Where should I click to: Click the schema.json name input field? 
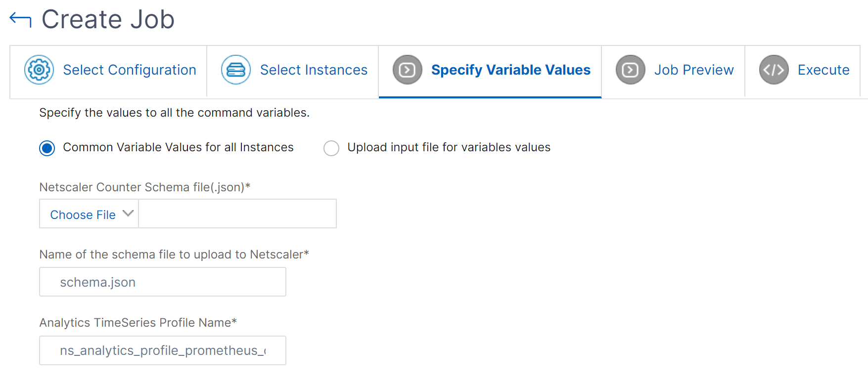[x=163, y=282]
